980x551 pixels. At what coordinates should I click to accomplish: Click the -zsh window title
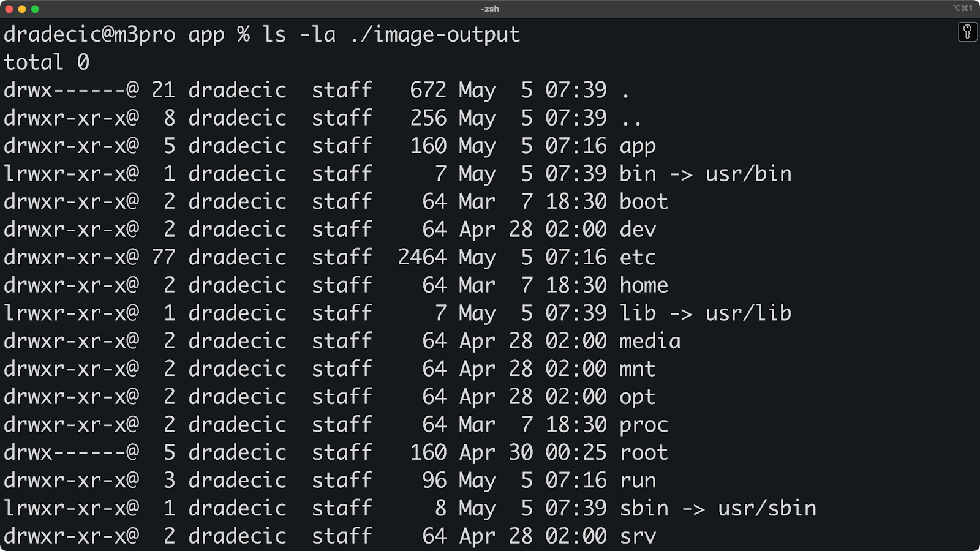(490, 9)
